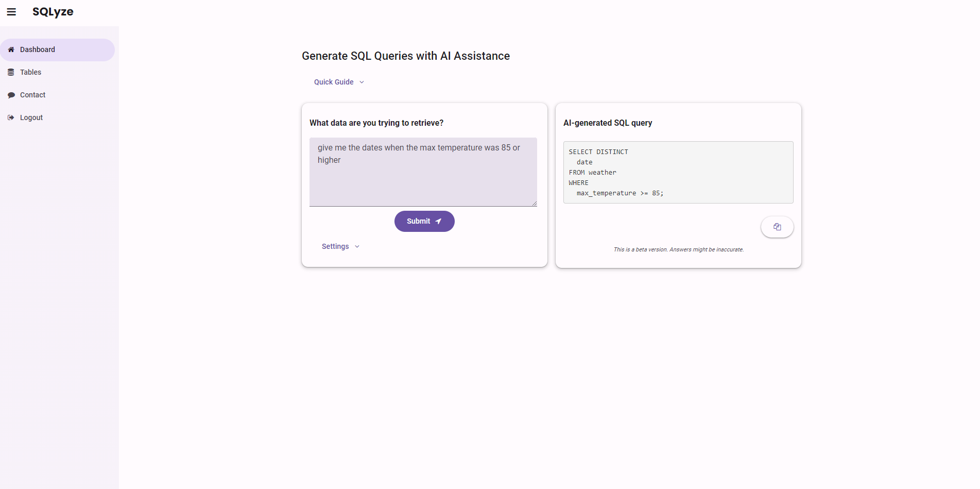Select Dashboard in the sidebar
Viewport: 980px width, 489px height.
tap(57, 49)
